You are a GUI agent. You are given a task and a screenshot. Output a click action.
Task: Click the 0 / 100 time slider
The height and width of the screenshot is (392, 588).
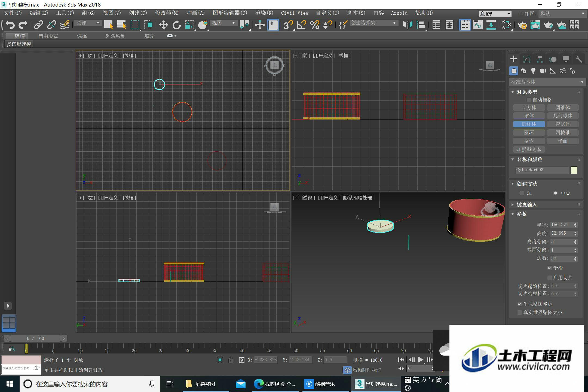click(35, 338)
